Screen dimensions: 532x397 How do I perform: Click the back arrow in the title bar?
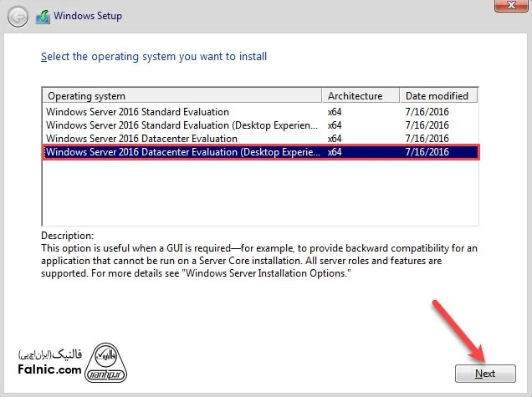click(18, 16)
